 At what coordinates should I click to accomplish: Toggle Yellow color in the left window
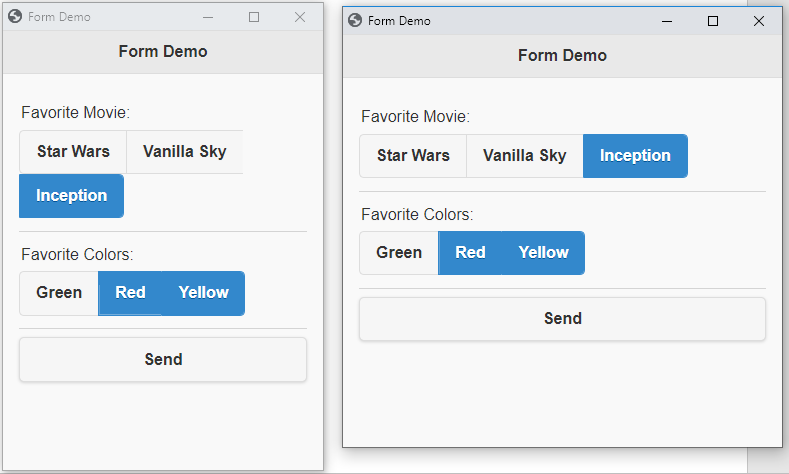pos(203,293)
